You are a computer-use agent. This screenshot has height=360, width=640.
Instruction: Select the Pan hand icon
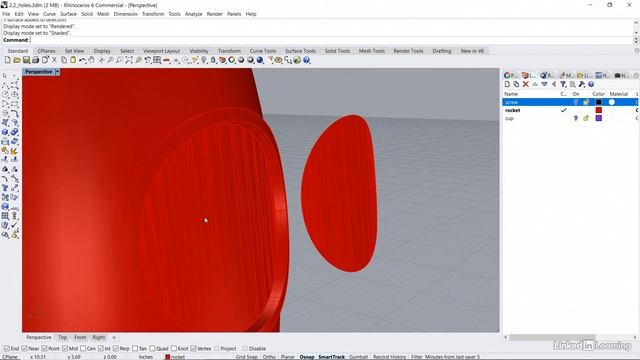click(x=91, y=60)
